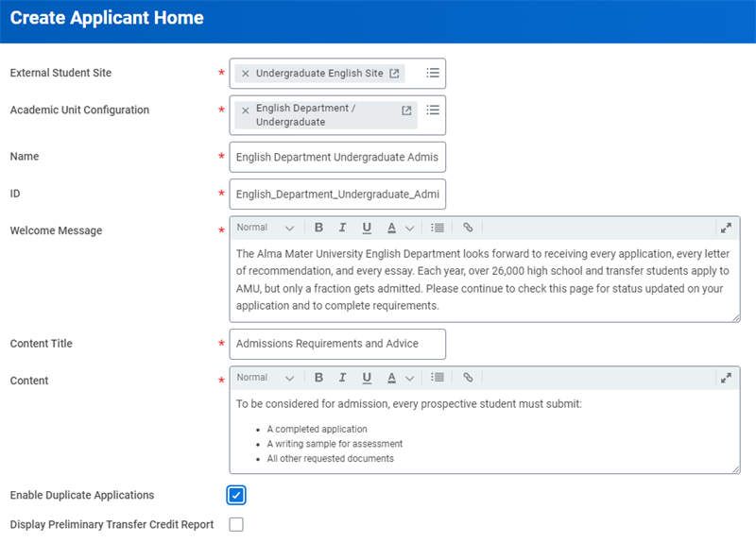Click 'All other requested documents' bullet text
Image resolution: width=756 pixels, height=543 pixels.
(x=330, y=459)
